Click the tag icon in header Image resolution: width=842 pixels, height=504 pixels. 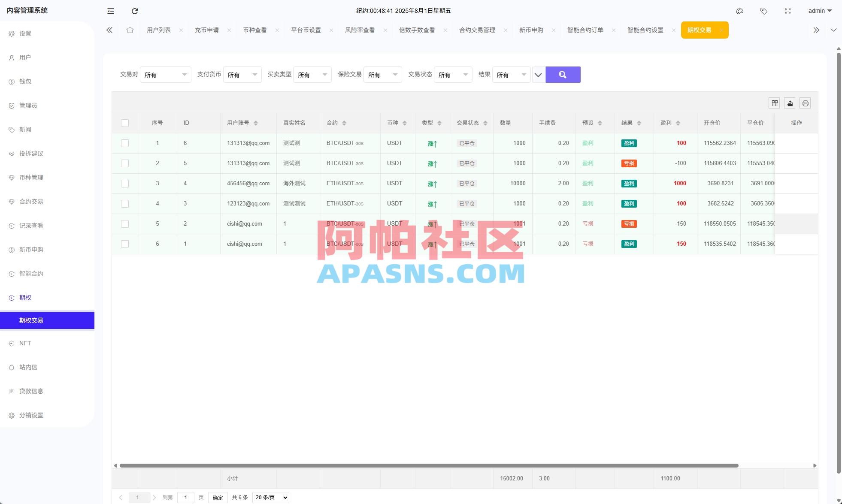tap(764, 11)
